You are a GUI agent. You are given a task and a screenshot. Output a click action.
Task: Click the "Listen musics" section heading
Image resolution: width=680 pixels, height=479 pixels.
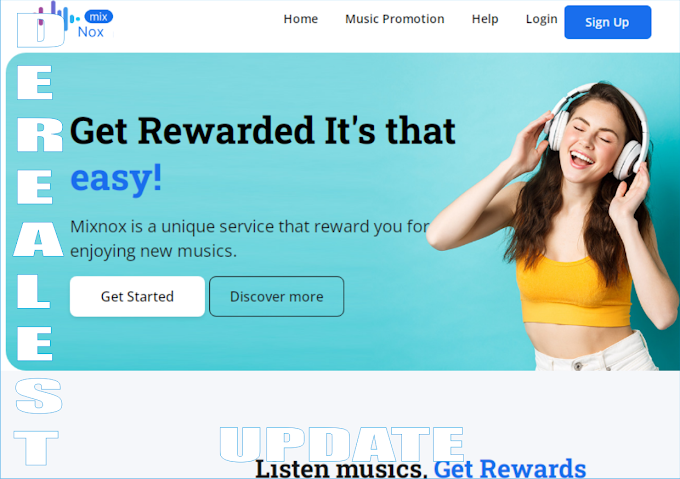341,469
